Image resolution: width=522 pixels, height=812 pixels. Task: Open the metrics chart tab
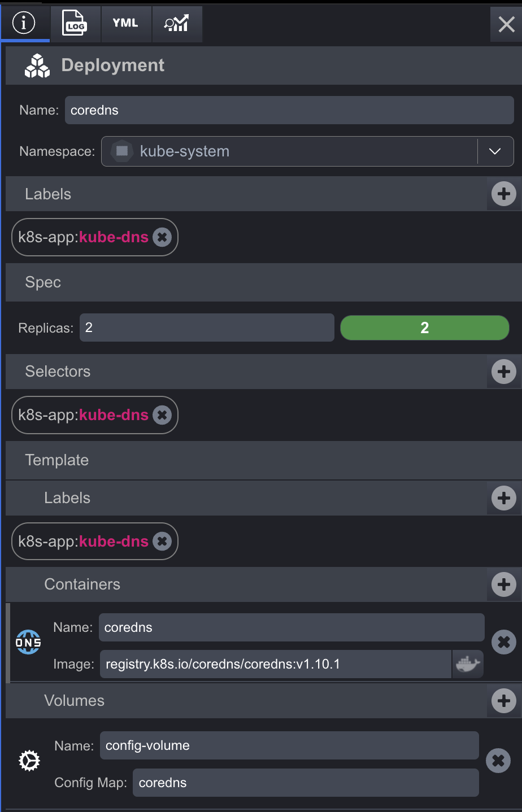coord(176,24)
